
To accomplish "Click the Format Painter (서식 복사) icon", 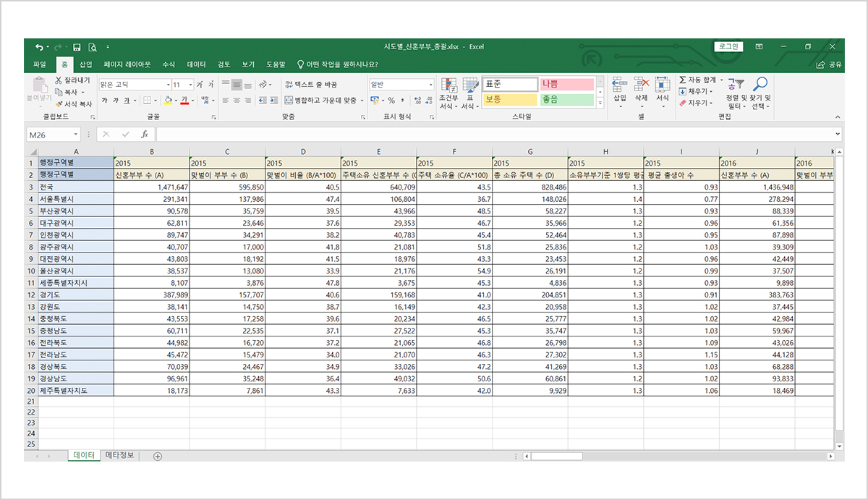I will point(59,104).
